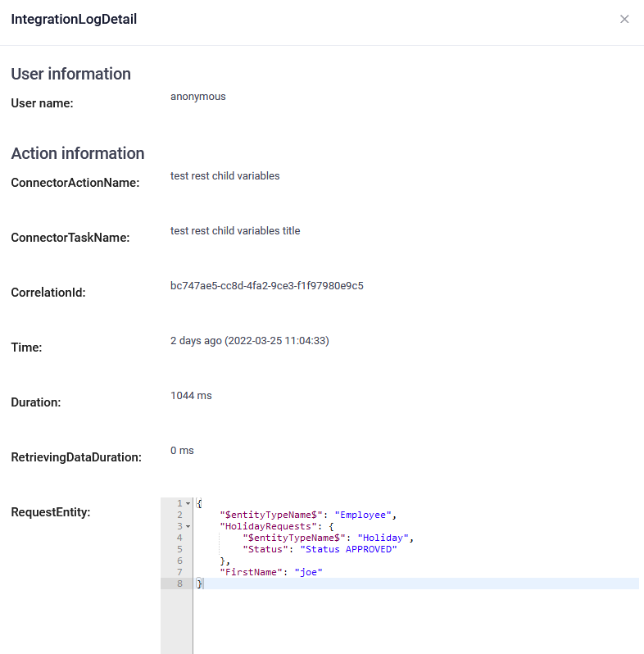Screen dimensions: 644x654
Task: Click the ConnectorActionName value text
Action: point(224,176)
